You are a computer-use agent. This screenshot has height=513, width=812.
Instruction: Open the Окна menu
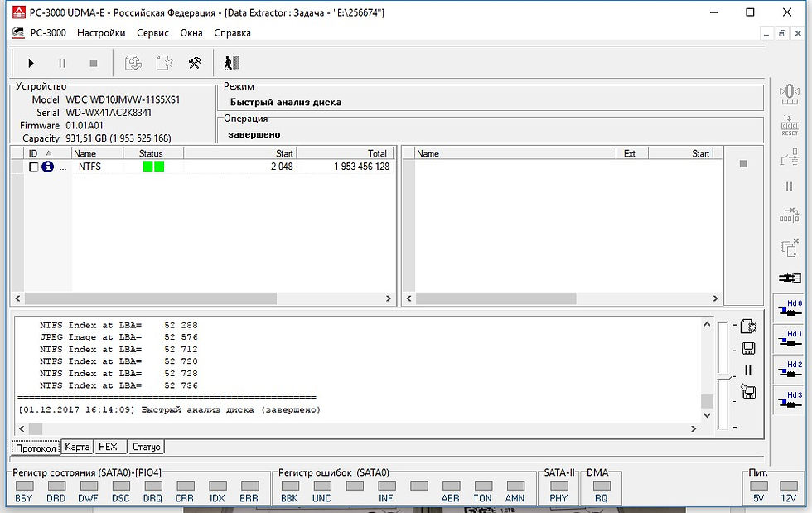pyautogui.click(x=191, y=32)
